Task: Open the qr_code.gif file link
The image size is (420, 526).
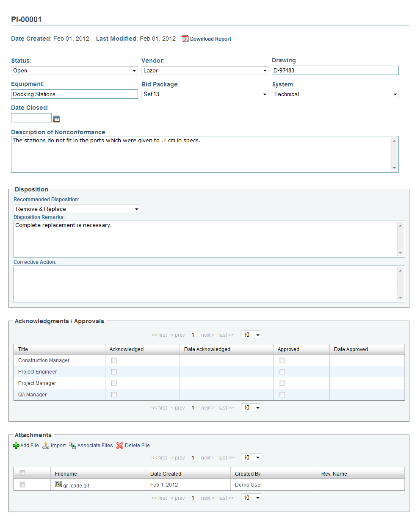Action: [76, 486]
